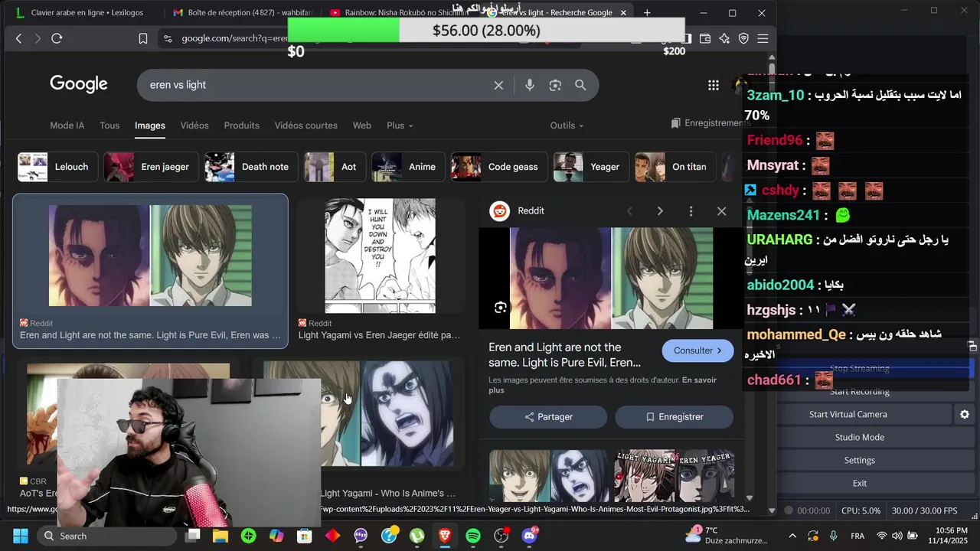Switch to Gmail Boîte de réception tab

pyautogui.click(x=241, y=13)
